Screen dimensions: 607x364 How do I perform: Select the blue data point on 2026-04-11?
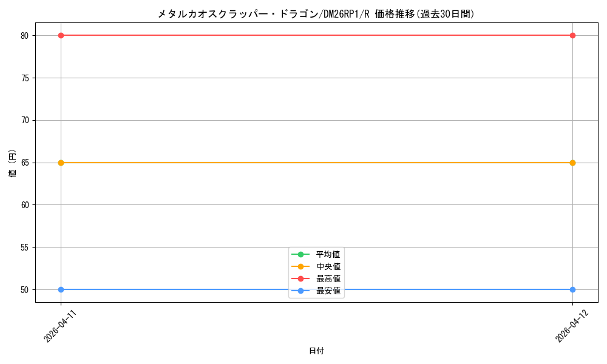coord(61,289)
